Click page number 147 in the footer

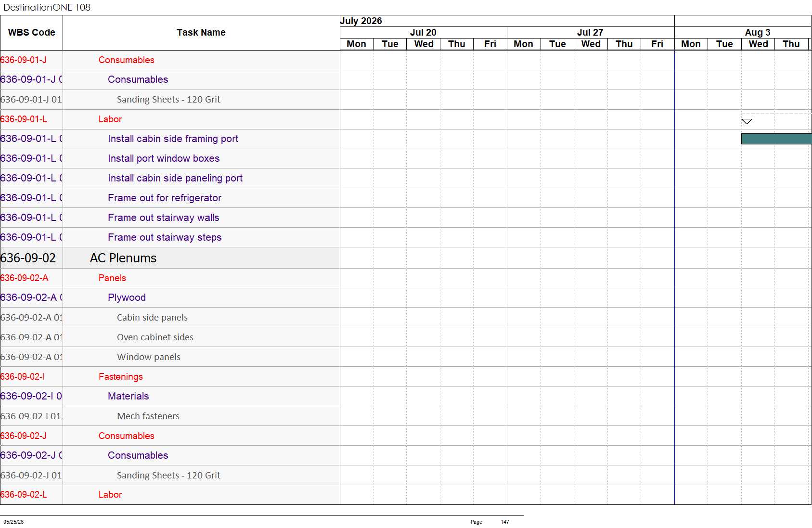(505, 522)
